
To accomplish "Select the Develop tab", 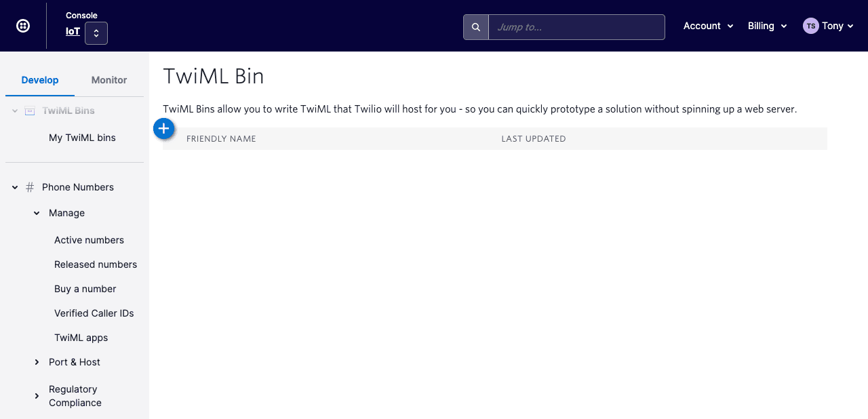I will [39, 79].
